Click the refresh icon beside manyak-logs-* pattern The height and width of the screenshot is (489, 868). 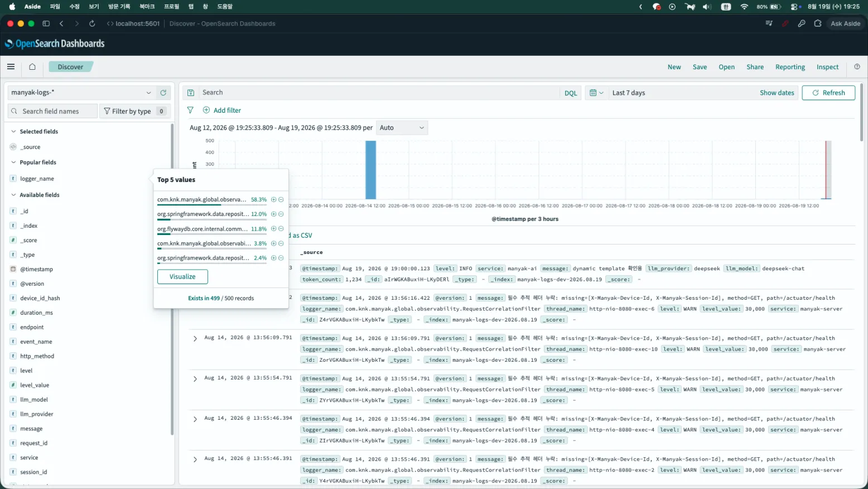(163, 93)
